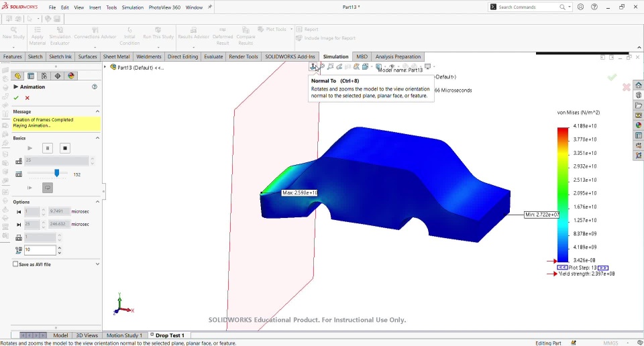The height and width of the screenshot is (346, 644).
Task: Open the FeatureManager design tree tab
Action: [17, 76]
